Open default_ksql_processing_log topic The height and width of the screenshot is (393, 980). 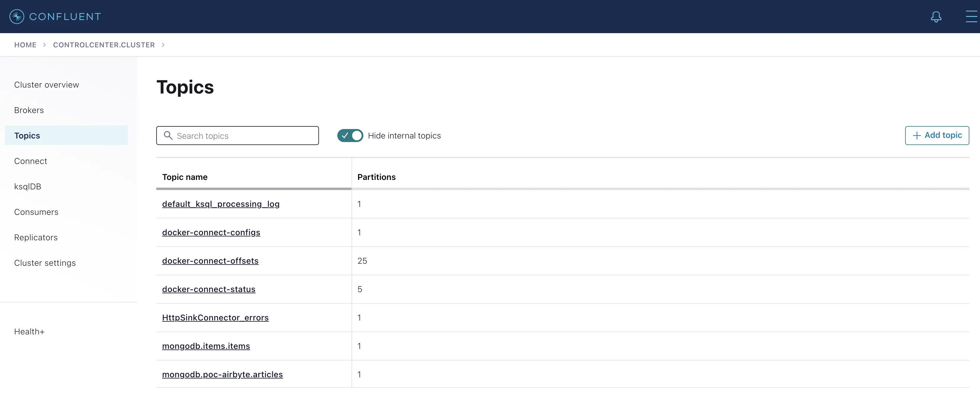click(x=221, y=204)
